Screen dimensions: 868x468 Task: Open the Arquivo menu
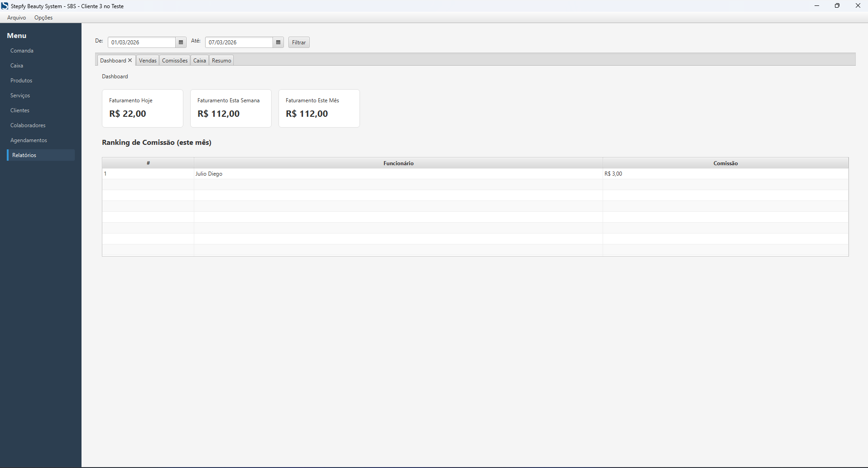(17, 18)
